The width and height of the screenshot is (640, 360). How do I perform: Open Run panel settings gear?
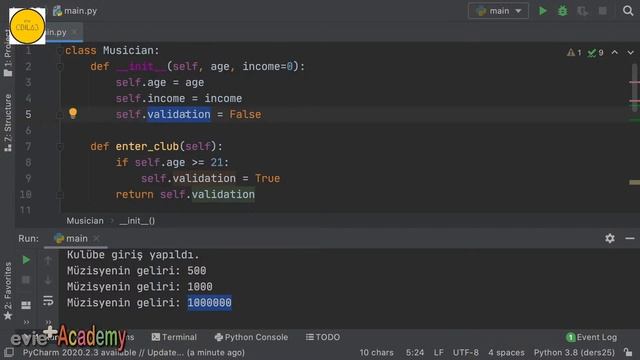(610, 238)
